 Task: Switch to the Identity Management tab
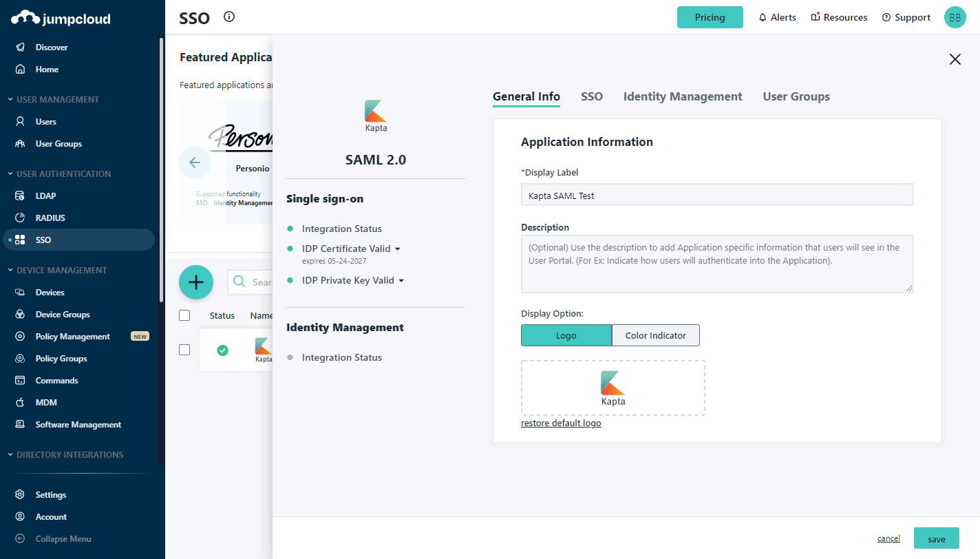pyautogui.click(x=682, y=96)
